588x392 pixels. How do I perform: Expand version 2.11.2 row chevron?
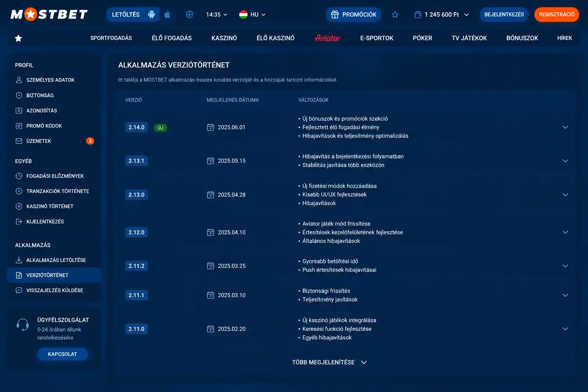click(565, 266)
